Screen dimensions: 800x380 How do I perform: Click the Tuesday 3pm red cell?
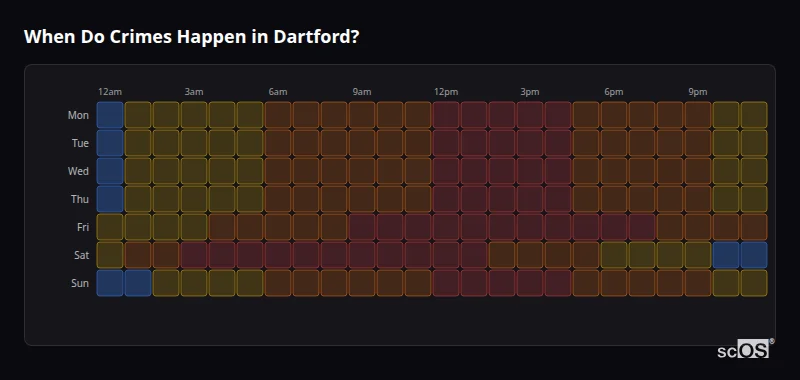click(x=530, y=143)
